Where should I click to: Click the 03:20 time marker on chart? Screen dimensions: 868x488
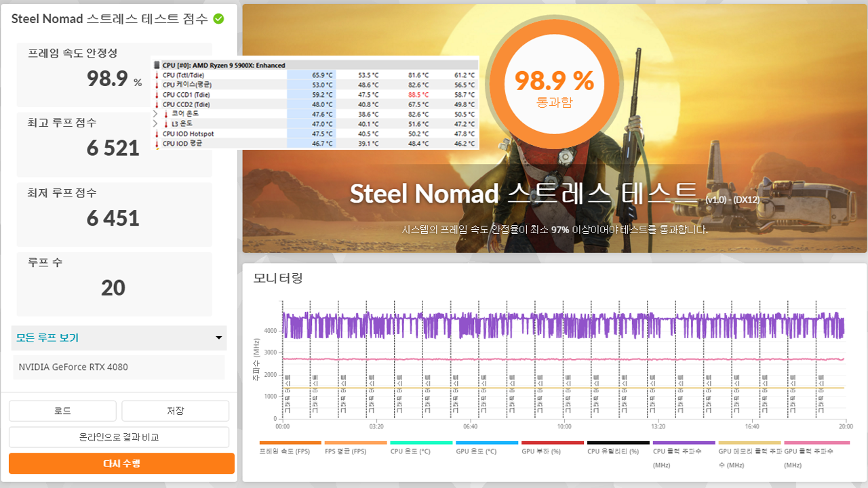point(376,427)
